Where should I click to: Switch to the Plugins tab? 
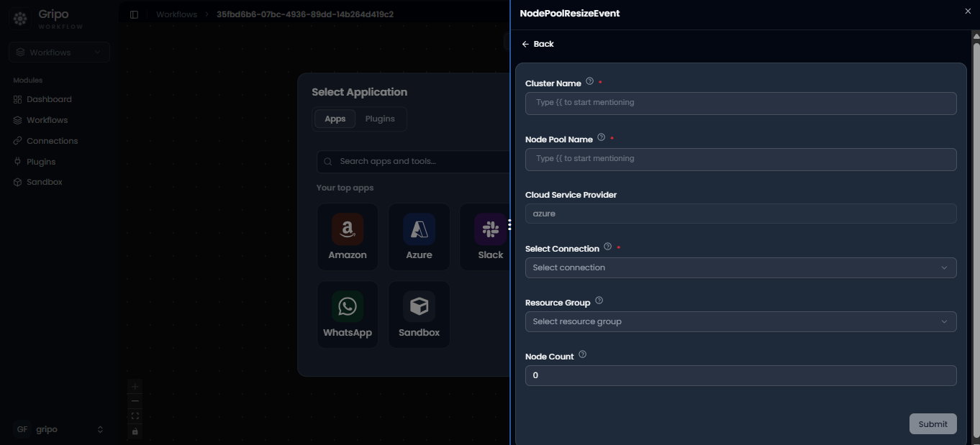(380, 119)
